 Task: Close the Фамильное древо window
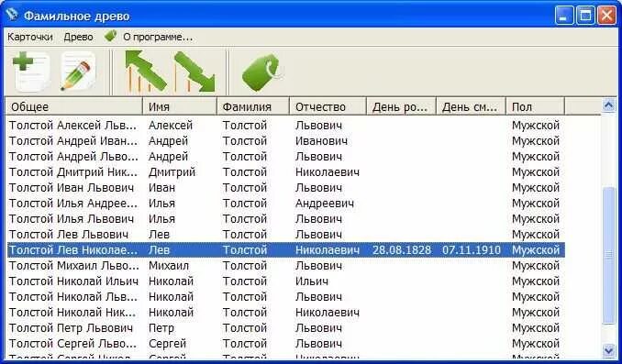point(607,16)
